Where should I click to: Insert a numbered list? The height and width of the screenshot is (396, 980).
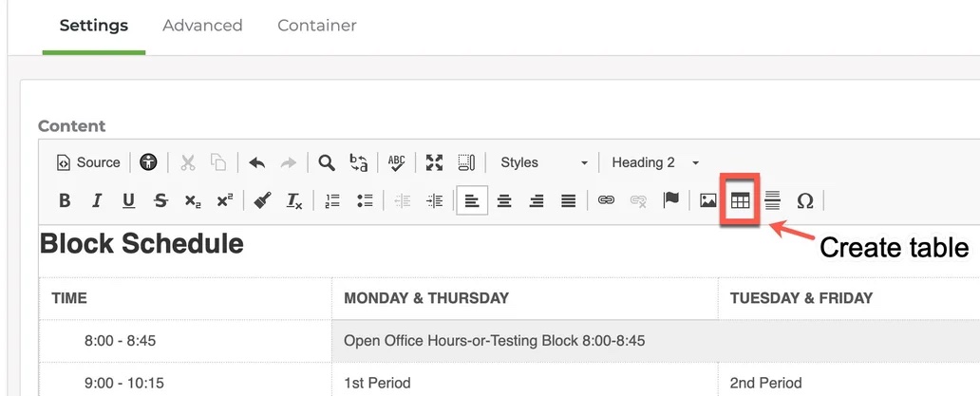(332, 200)
